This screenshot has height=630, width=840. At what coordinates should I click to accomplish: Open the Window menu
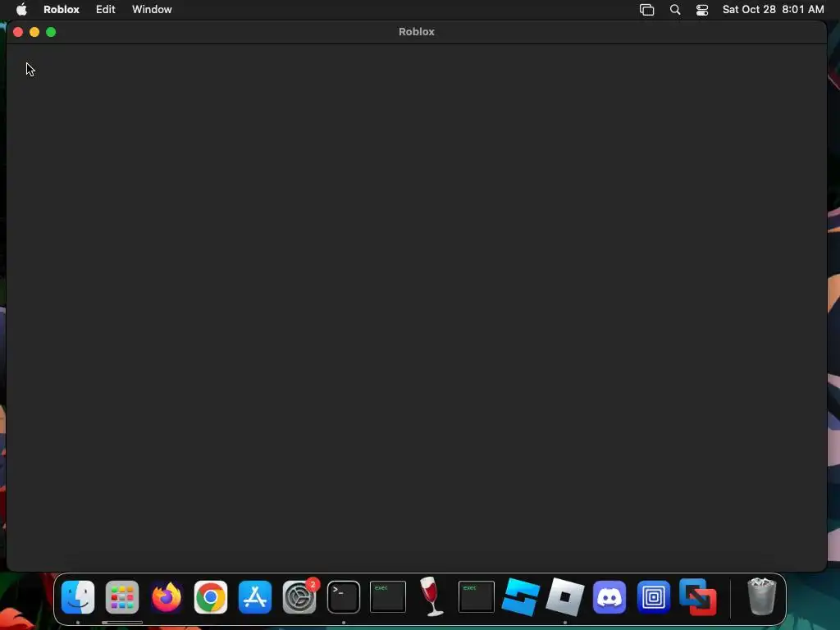click(152, 9)
